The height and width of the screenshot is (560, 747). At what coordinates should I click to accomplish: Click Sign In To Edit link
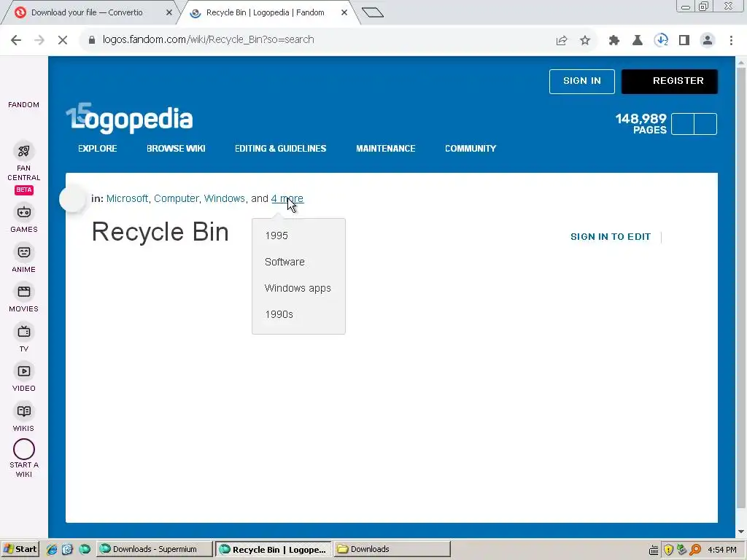coord(611,237)
